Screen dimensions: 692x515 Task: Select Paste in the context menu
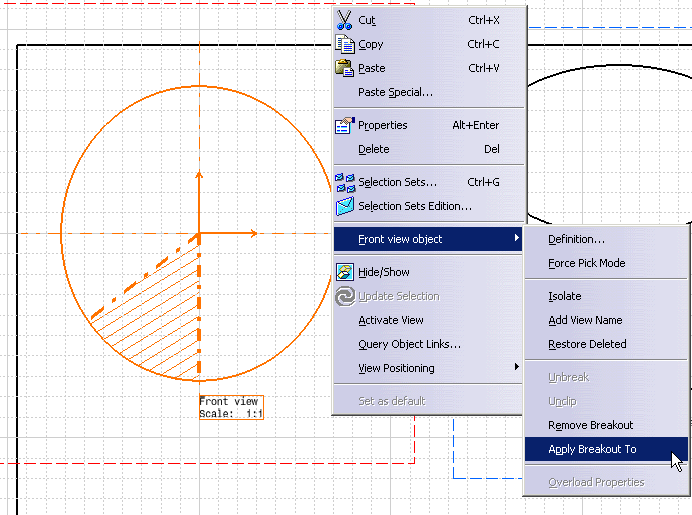[428, 68]
